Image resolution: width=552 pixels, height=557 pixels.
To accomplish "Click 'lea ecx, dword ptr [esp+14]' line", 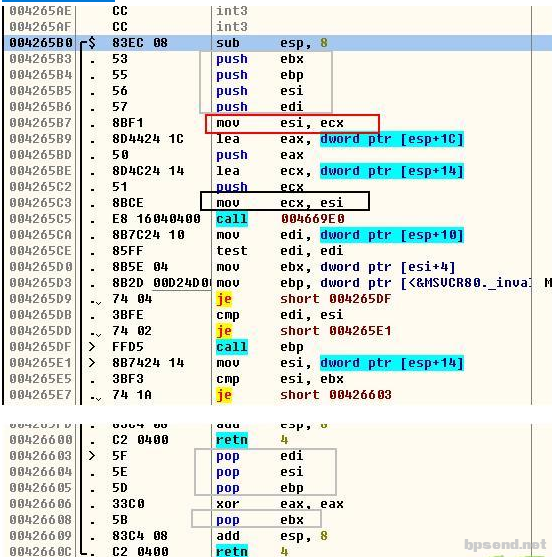I will click(x=340, y=171).
